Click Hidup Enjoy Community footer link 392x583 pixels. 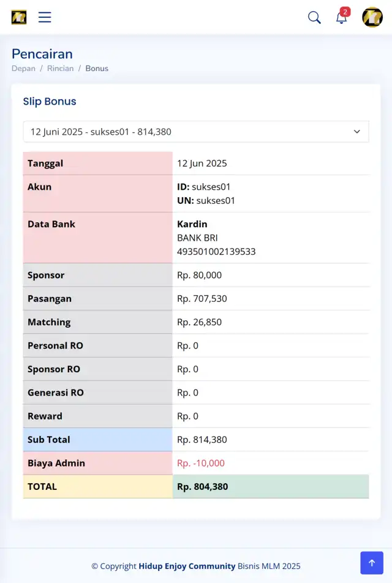(187, 566)
